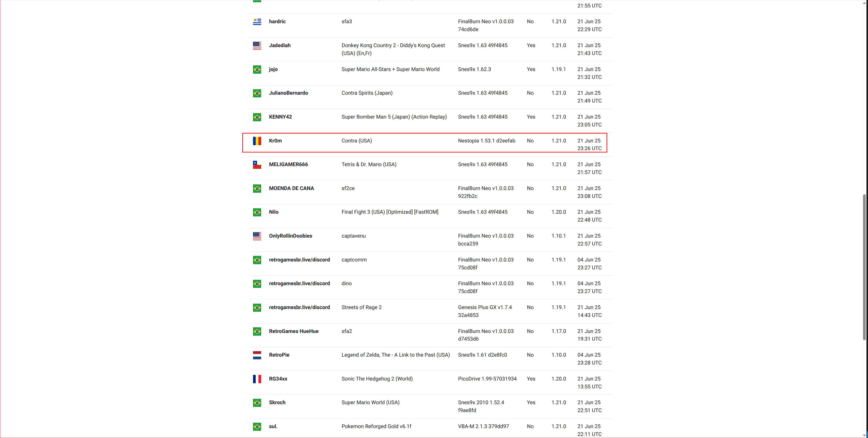Click the French flag next to RG34xx
Screen dimensions: 868x438
pyautogui.click(x=257, y=379)
